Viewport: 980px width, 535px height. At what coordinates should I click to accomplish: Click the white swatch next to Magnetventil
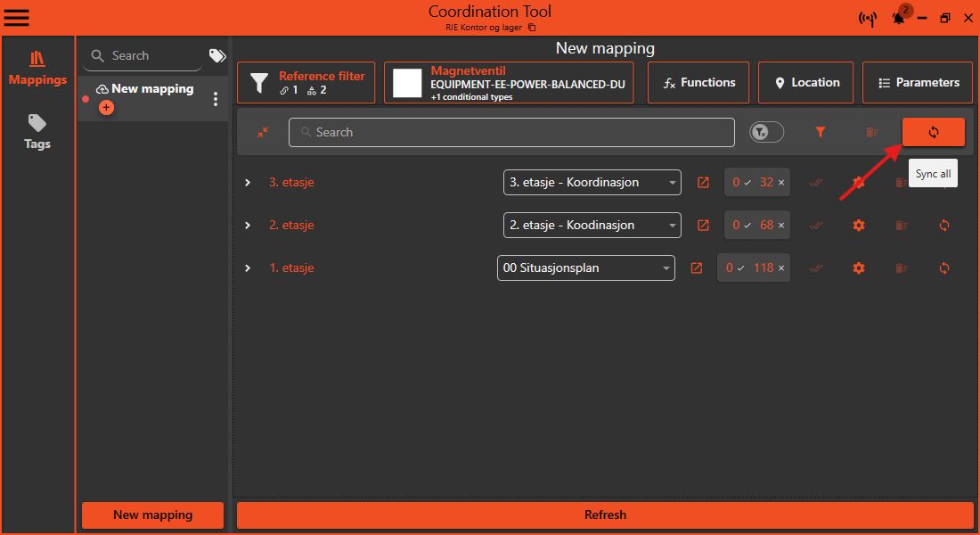(x=406, y=82)
